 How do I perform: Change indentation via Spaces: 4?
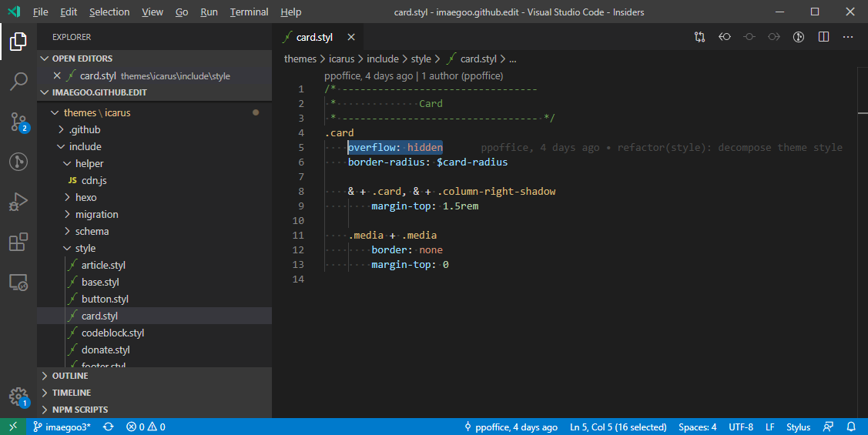[x=698, y=427]
